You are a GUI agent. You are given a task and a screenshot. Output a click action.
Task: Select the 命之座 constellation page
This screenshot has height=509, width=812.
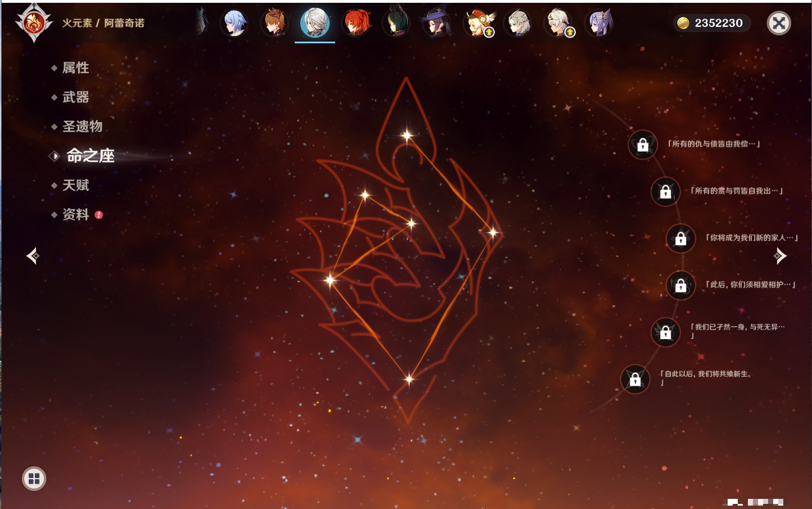[90, 156]
